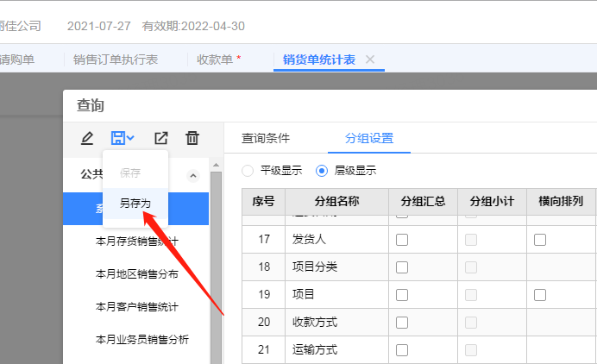Click the row number 19 cell
The image size is (597, 364).
coord(264,295)
